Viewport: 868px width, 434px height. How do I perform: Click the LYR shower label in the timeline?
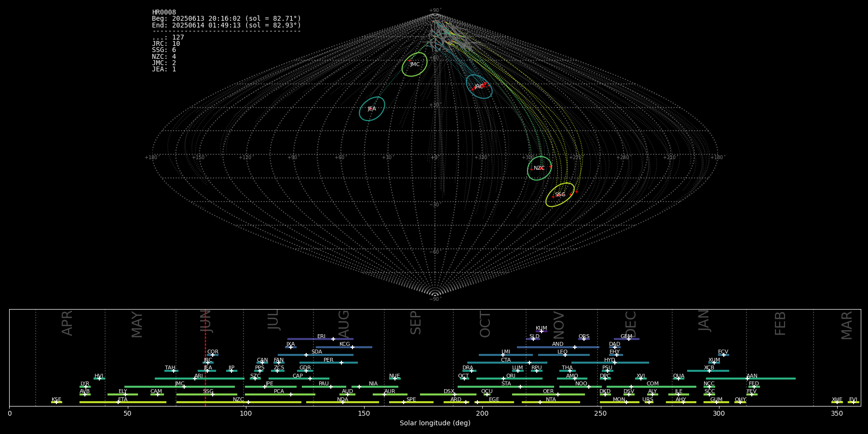click(85, 384)
